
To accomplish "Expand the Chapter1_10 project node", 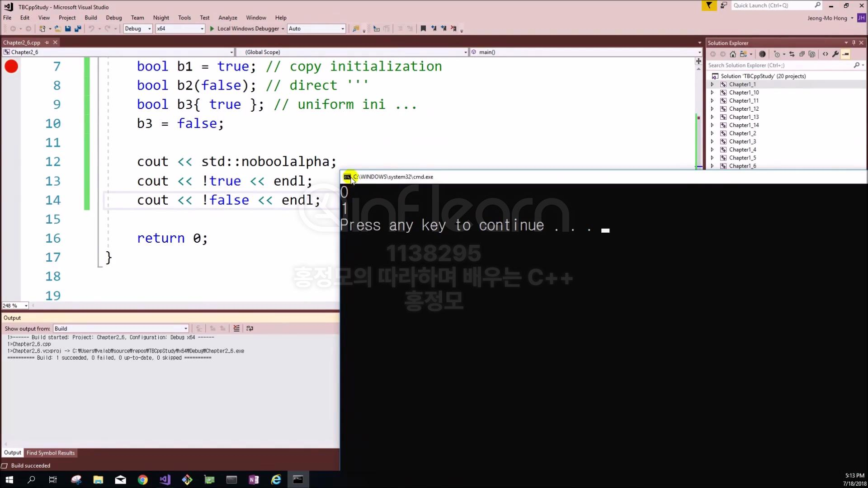I will click(712, 93).
